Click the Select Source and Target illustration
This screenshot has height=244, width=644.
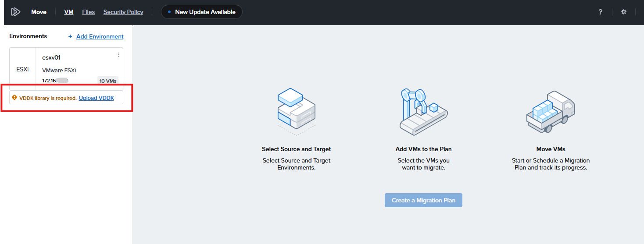[296, 112]
